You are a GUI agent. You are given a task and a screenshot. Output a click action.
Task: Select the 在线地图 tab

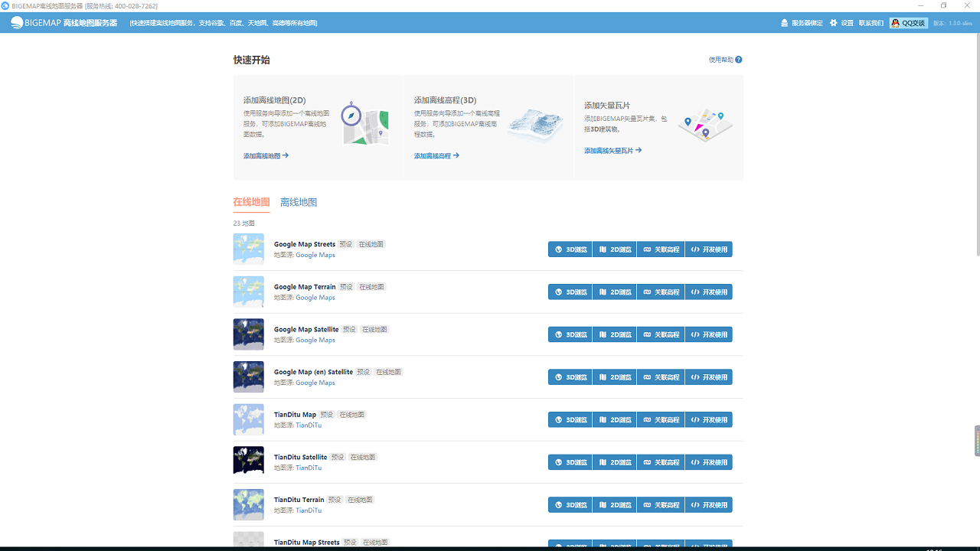pyautogui.click(x=251, y=203)
